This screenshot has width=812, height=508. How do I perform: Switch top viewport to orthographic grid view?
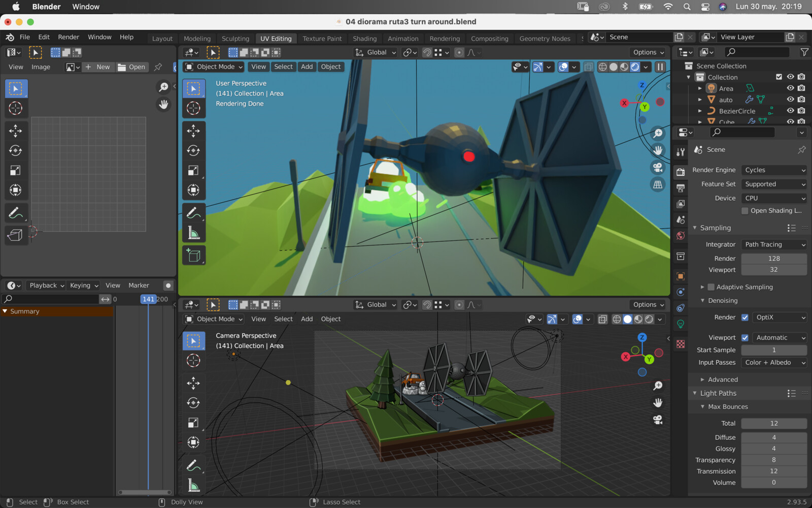coord(658,185)
